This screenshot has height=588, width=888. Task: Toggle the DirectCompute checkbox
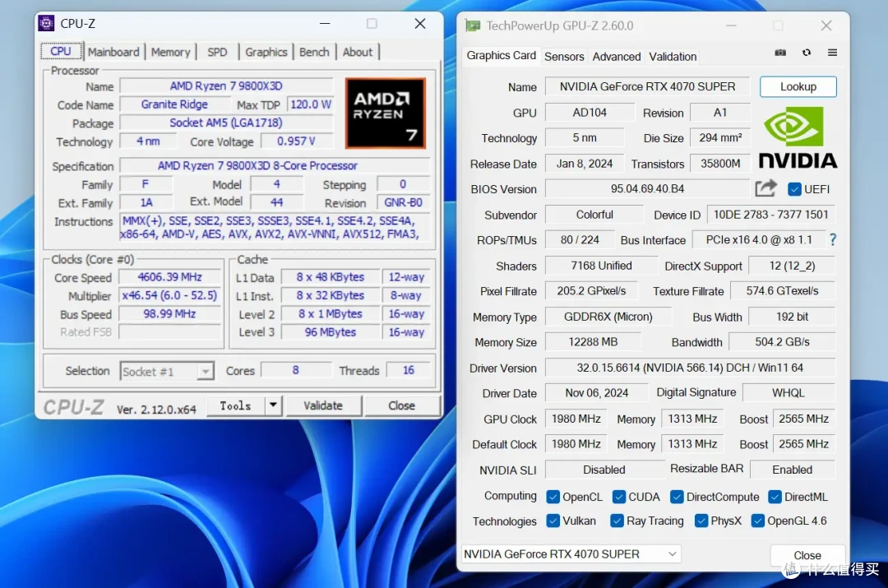tap(677, 497)
